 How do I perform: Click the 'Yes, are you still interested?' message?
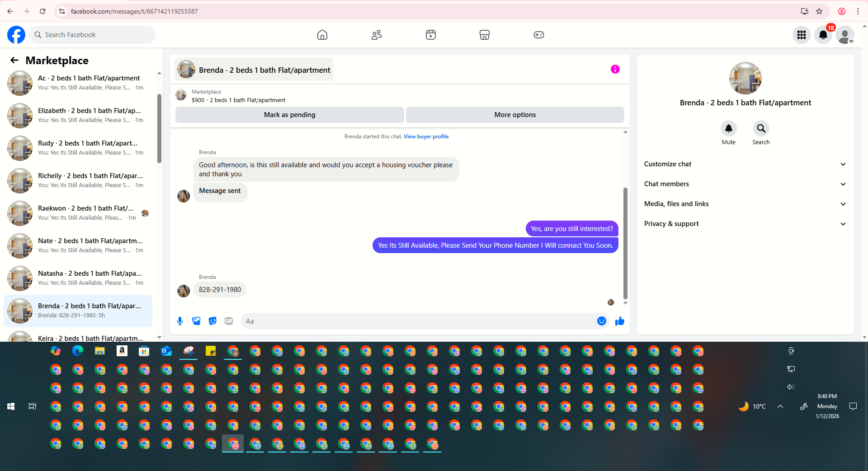[x=572, y=229]
